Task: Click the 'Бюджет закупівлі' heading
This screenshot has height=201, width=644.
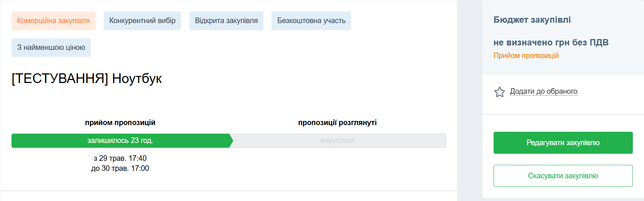Action: click(532, 20)
